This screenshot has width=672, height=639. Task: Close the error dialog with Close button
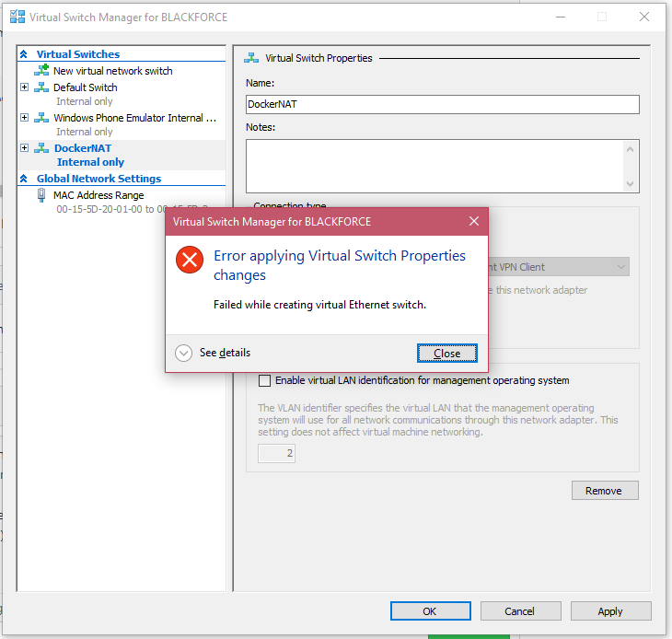click(x=447, y=354)
